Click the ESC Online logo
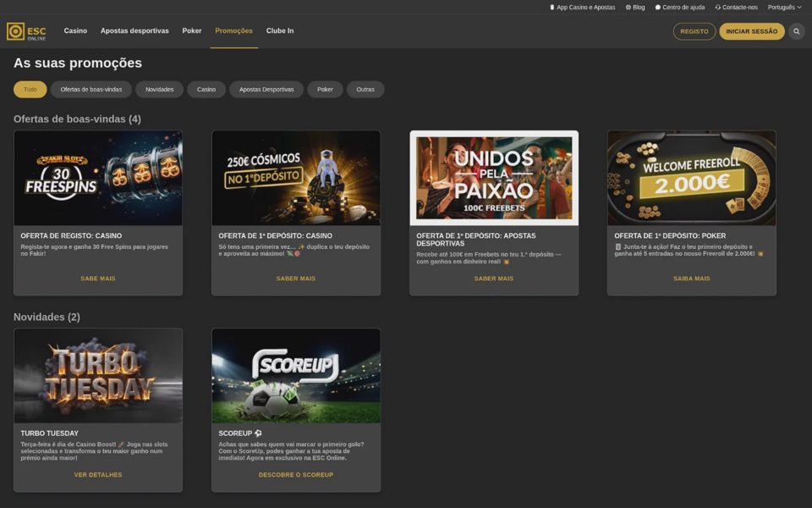 pyautogui.click(x=26, y=31)
